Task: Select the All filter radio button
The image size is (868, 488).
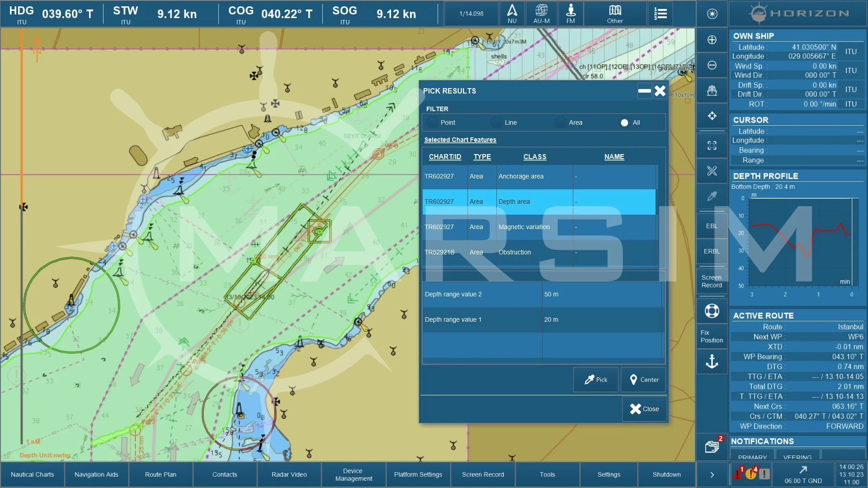Action: pyautogui.click(x=624, y=122)
